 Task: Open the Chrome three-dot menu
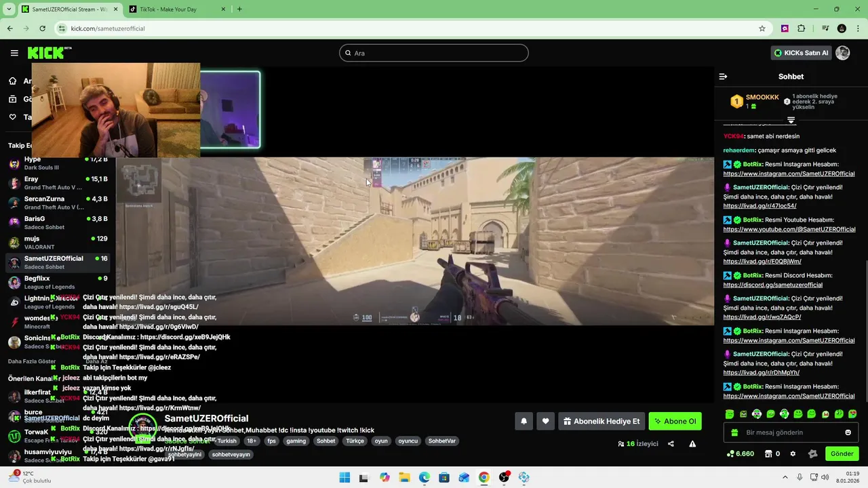[x=858, y=28]
